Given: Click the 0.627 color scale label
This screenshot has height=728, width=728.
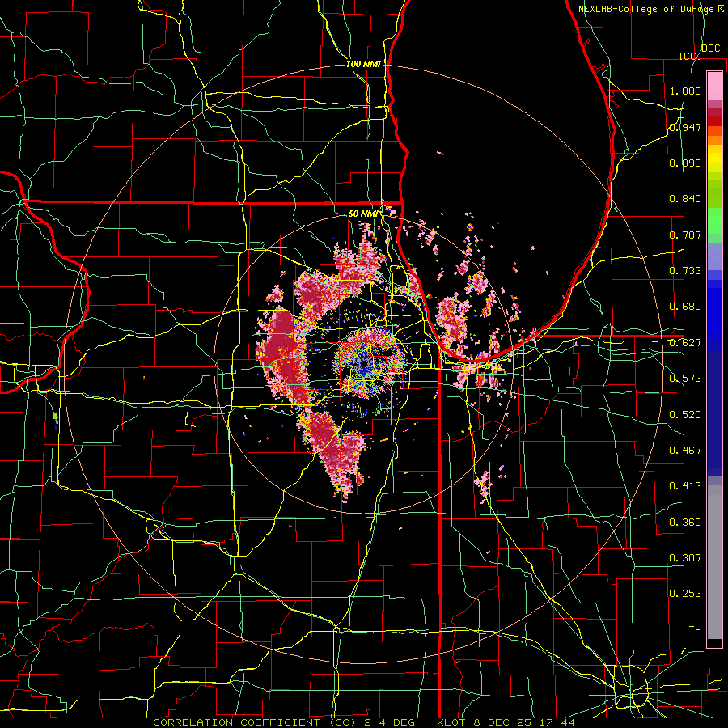Looking at the screenshot, I should [x=685, y=343].
